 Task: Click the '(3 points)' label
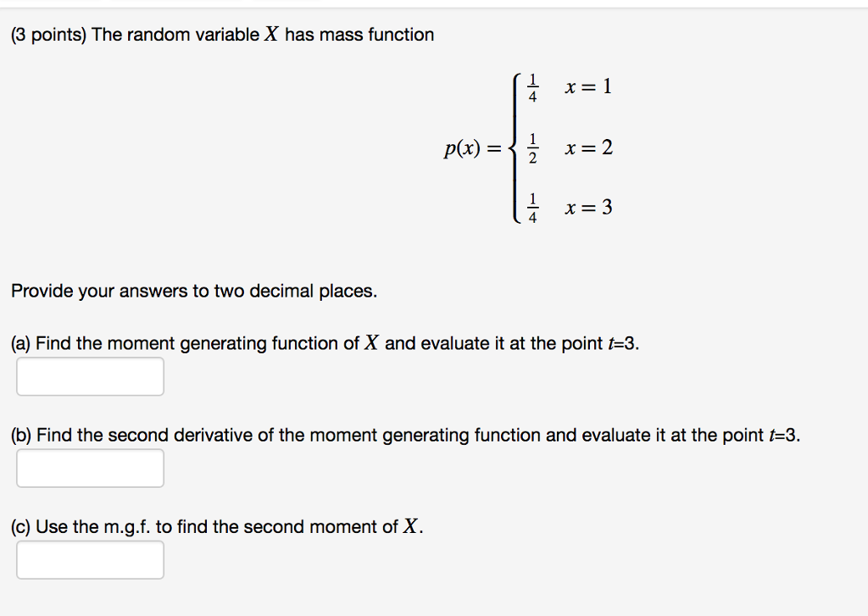click(51, 35)
